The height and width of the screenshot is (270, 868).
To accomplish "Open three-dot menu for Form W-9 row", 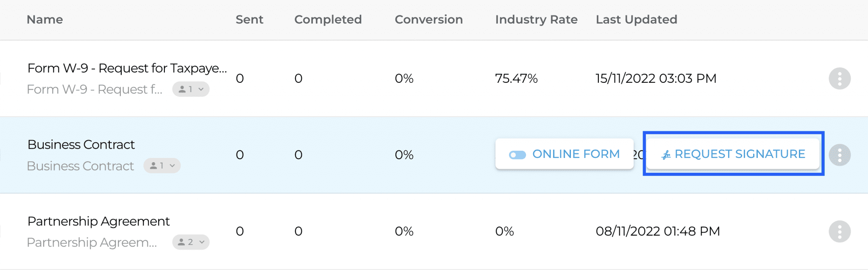I will 840,79.
